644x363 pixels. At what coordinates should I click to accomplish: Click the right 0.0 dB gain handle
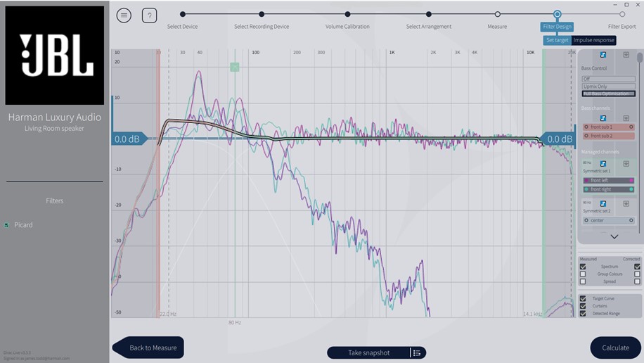point(557,139)
